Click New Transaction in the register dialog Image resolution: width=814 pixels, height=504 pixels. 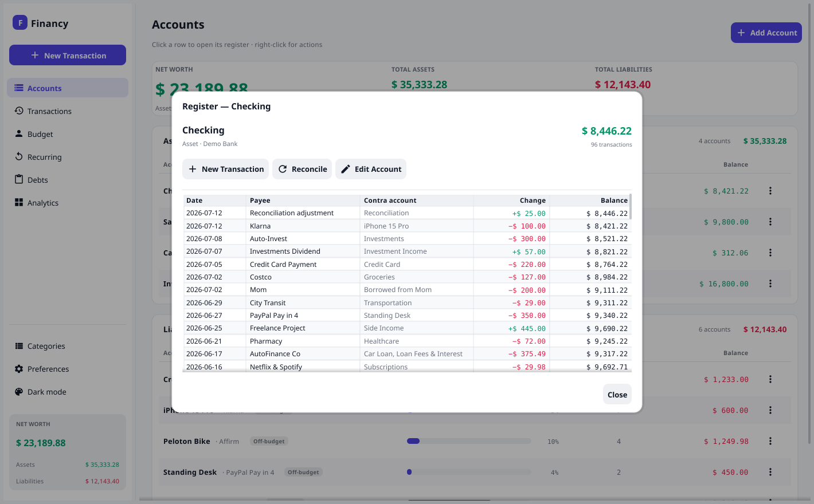coord(225,169)
